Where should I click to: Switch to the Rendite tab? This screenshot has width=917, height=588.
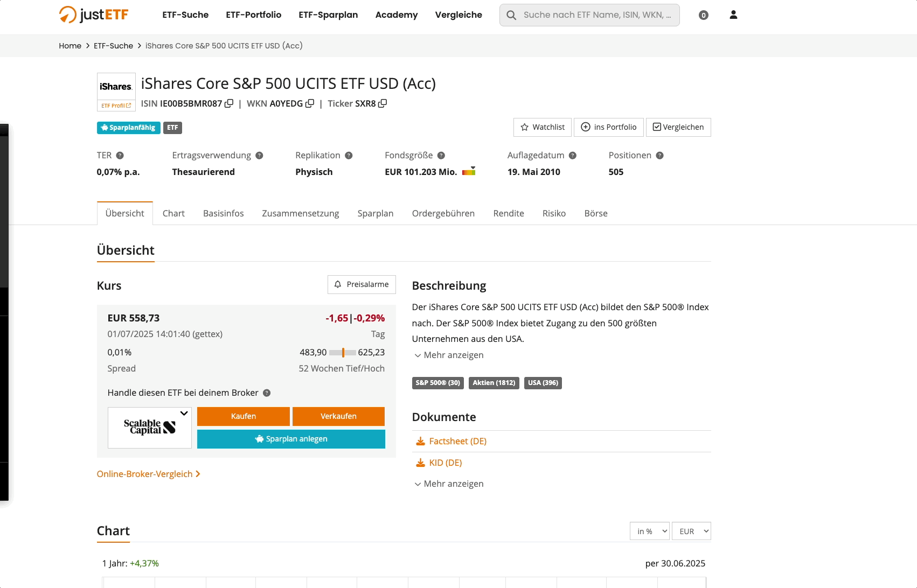click(x=508, y=213)
